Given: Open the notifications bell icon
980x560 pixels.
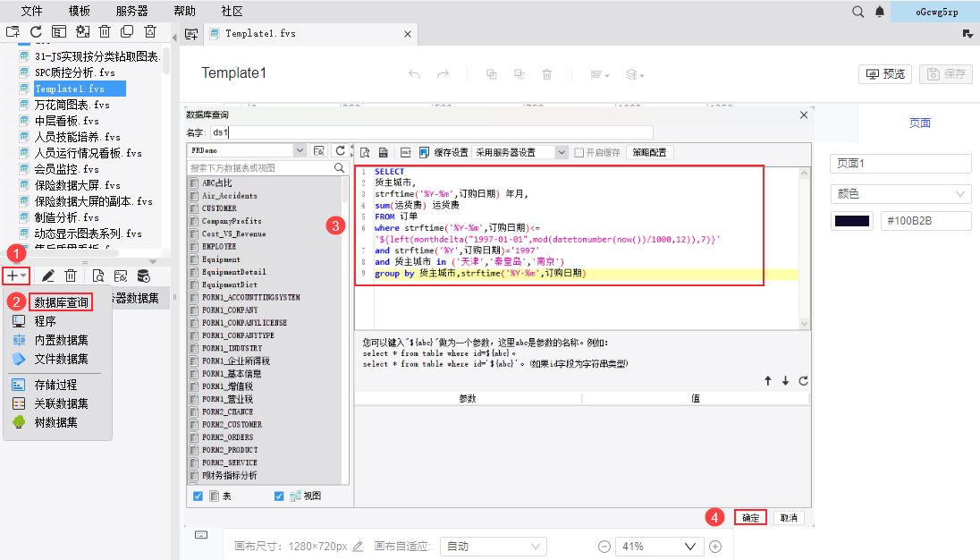Looking at the screenshot, I should (x=879, y=12).
